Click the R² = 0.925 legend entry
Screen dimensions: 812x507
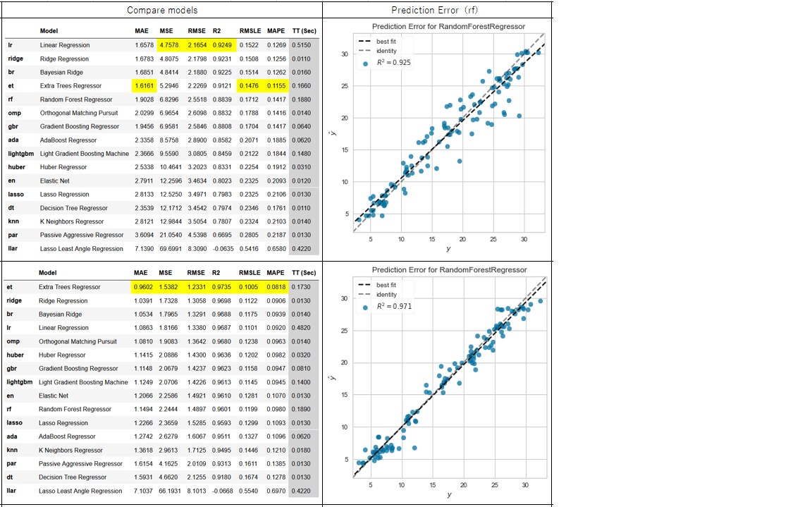pyautogui.click(x=393, y=63)
